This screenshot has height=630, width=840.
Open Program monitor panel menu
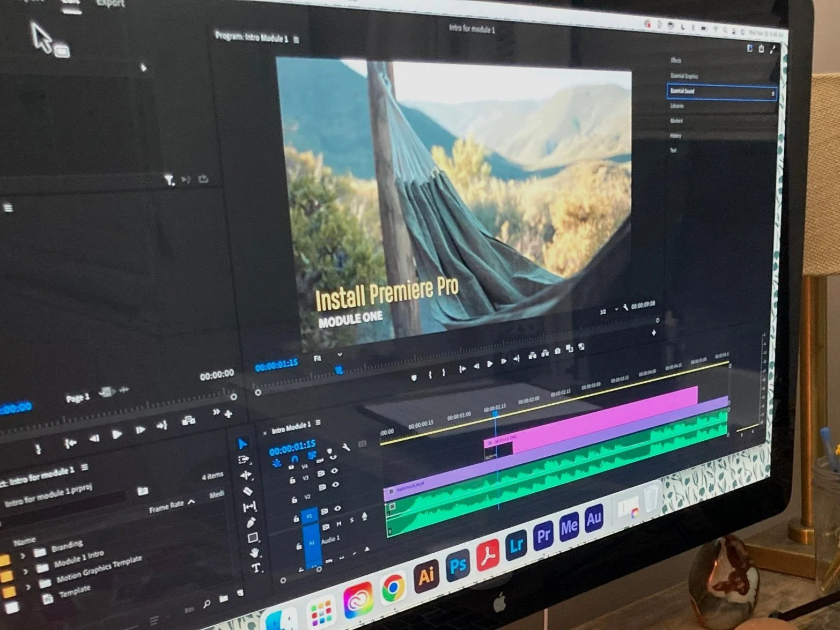tap(296, 40)
